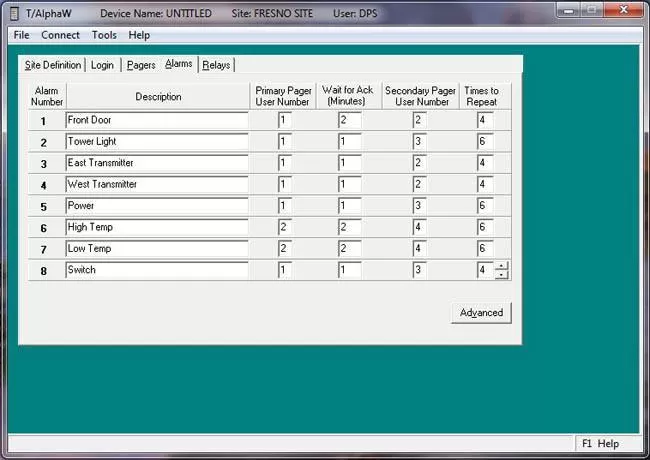Click the Switch description field
This screenshot has width=650, height=460.
(x=157, y=270)
